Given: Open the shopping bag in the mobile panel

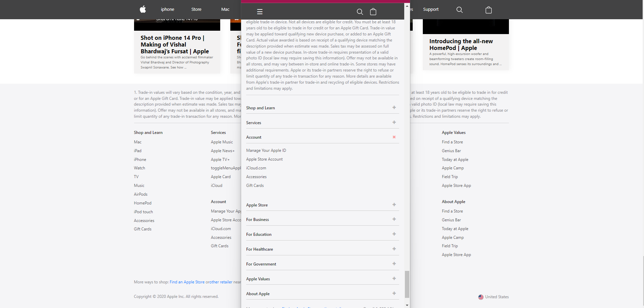Looking at the screenshot, I should click(373, 12).
